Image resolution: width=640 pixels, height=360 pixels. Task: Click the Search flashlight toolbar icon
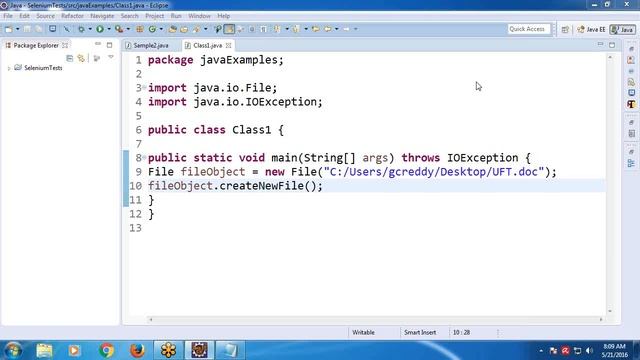coord(197,29)
